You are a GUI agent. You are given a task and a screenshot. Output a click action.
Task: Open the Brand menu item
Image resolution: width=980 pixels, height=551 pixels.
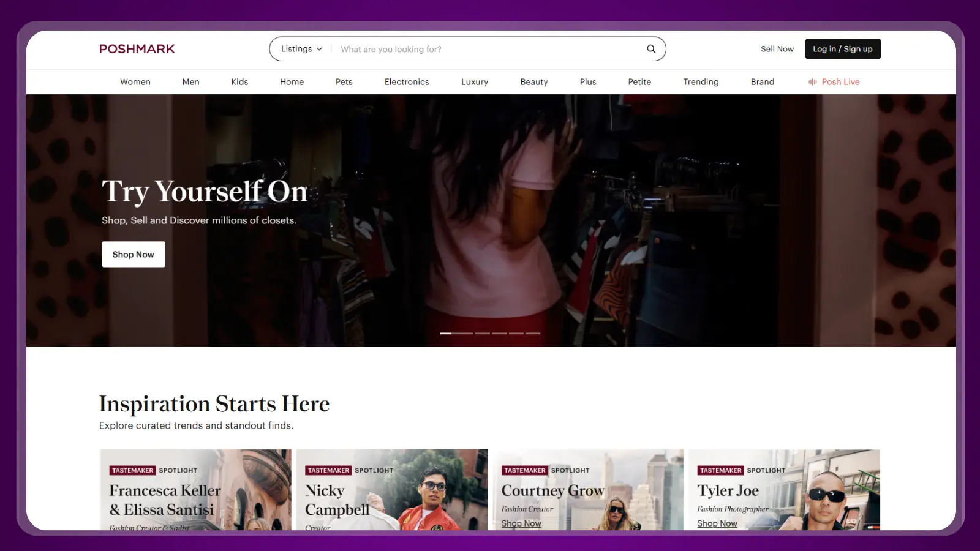tap(763, 82)
